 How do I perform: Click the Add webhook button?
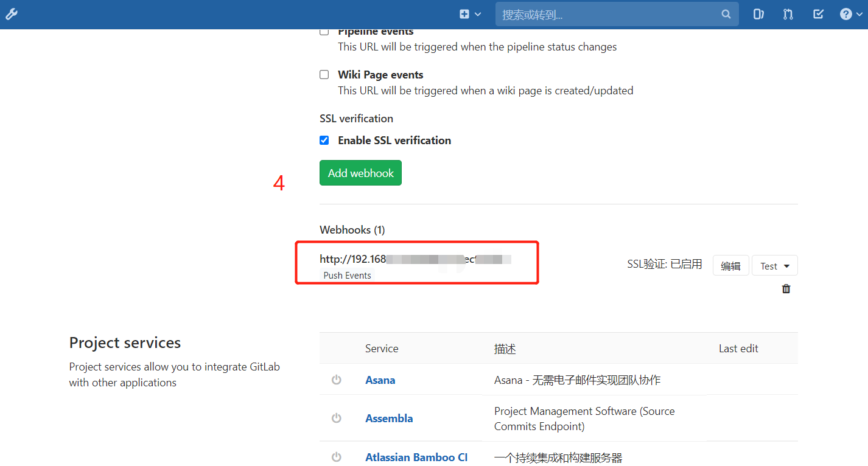(360, 173)
